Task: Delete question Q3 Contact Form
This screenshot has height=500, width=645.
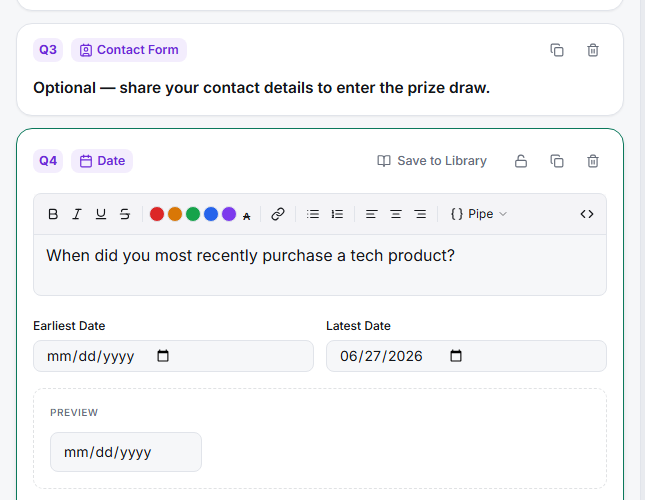Action: [x=593, y=50]
